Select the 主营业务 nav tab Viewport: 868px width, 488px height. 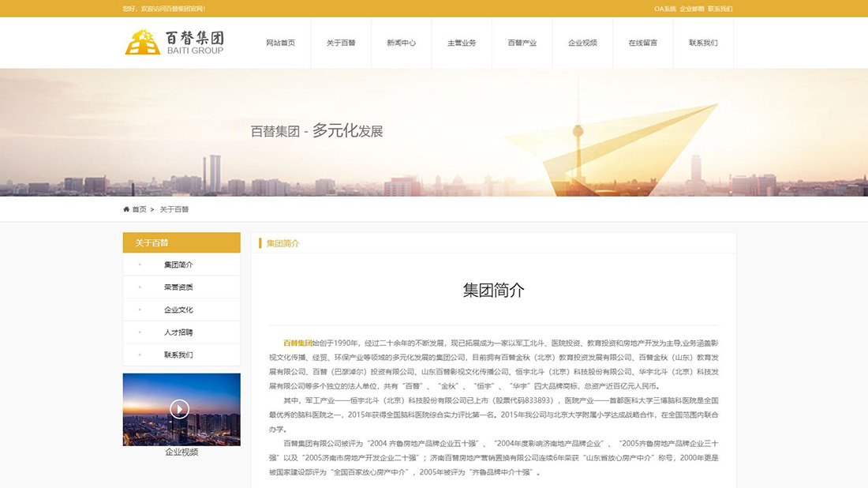click(x=462, y=43)
